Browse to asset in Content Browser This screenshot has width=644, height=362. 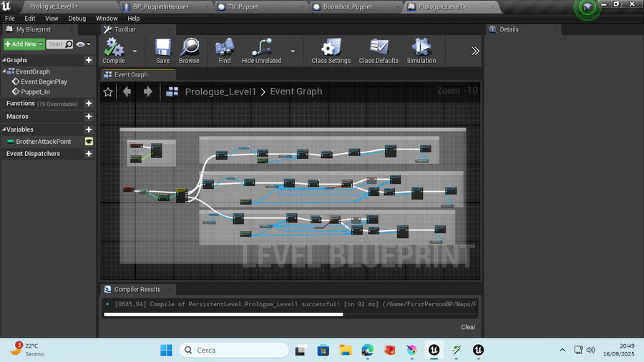click(189, 51)
